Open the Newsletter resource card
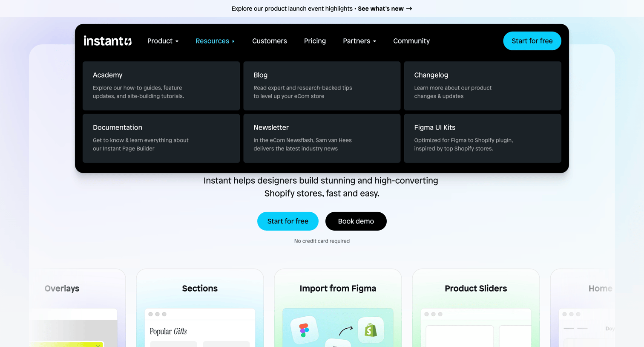 click(322, 138)
